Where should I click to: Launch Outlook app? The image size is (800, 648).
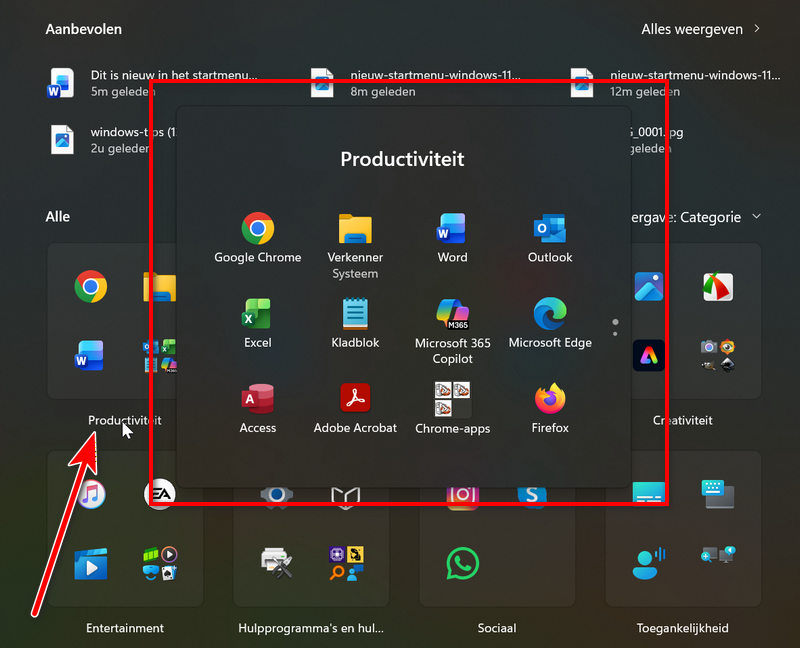pyautogui.click(x=550, y=230)
